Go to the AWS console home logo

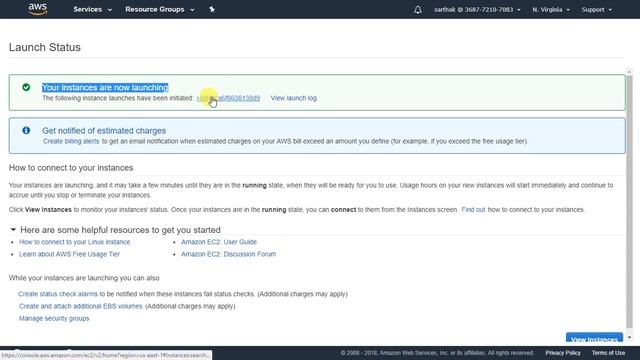coord(38,9)
